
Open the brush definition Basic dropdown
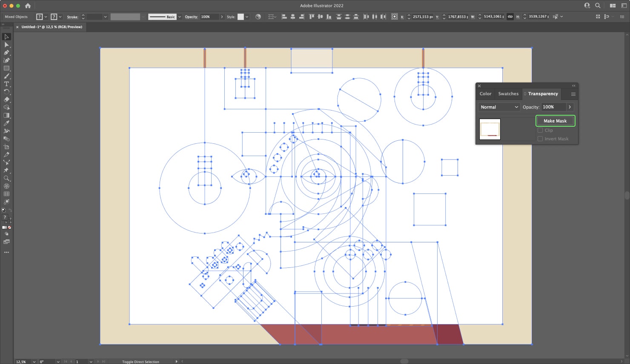pyautogui.click(x=180, y=17)
